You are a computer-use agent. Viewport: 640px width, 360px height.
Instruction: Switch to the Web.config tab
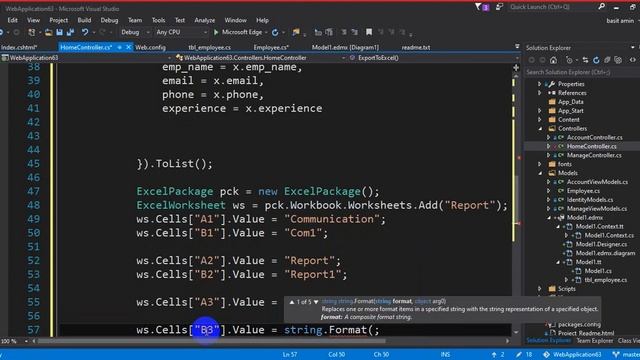point(150,47)
